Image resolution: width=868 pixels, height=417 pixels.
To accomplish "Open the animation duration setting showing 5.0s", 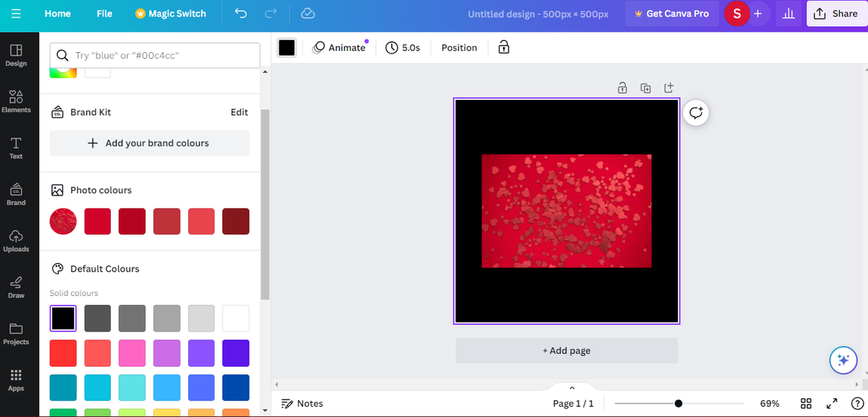I will pos(403,47).
